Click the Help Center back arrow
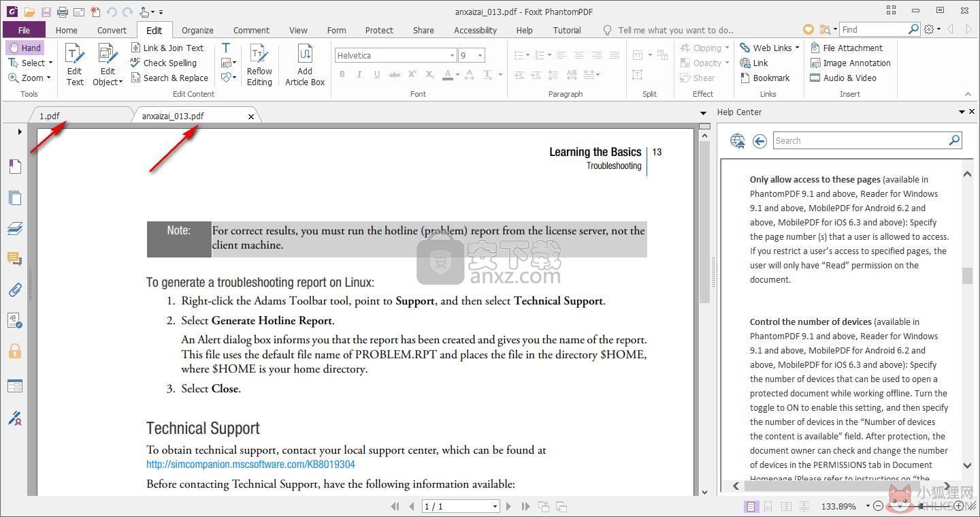 [759, 141]
